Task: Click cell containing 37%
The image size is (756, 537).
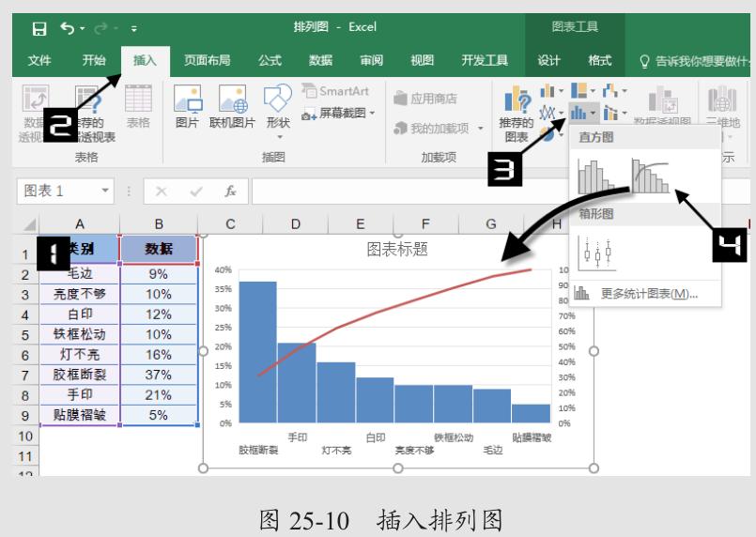Action: pos(159,375)
